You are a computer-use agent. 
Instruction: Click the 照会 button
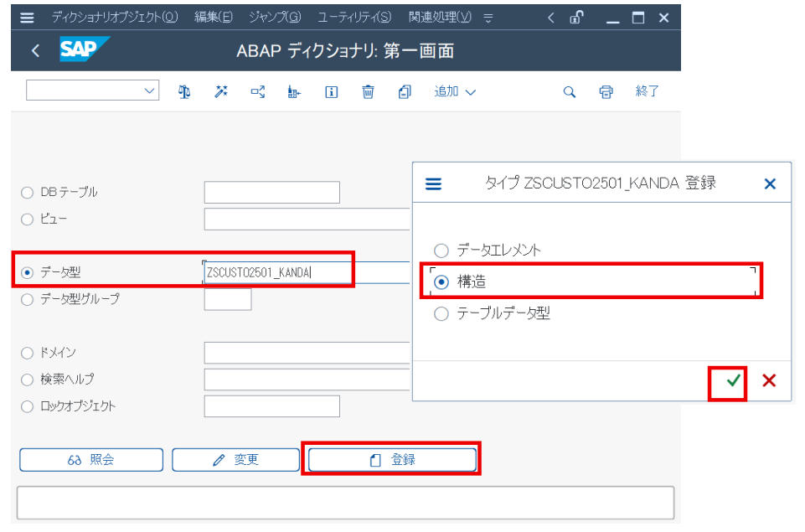point(91,460)
